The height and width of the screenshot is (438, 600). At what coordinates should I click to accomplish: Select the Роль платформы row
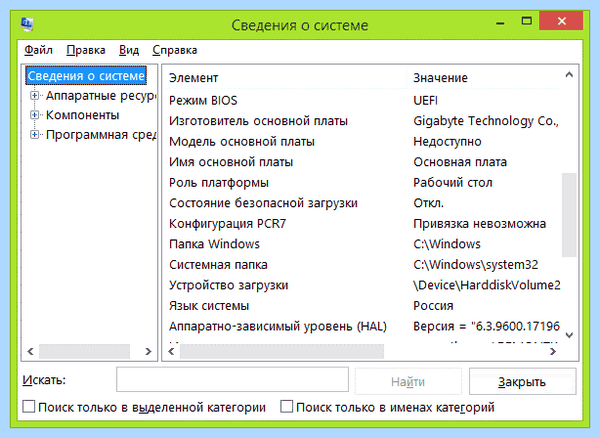point(362,182)
